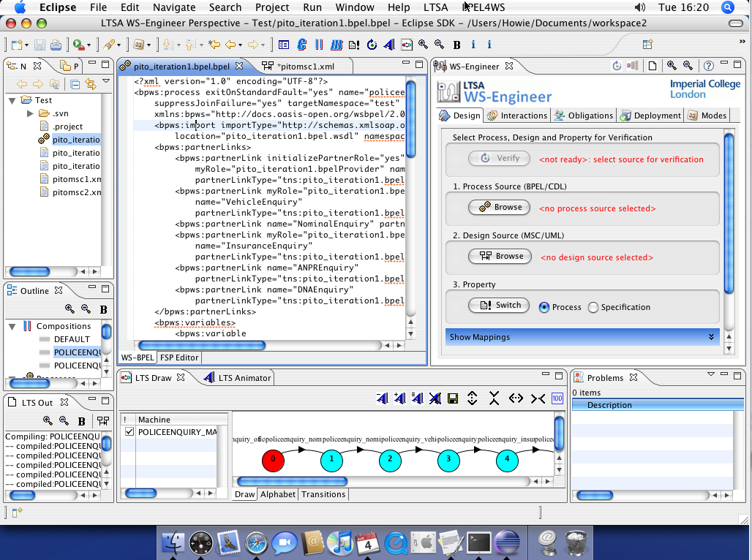The width and height of the screenshot is (752, 560).
Task: Click the floppy disk save icon in LTS Draw
Action: point(452,398)
